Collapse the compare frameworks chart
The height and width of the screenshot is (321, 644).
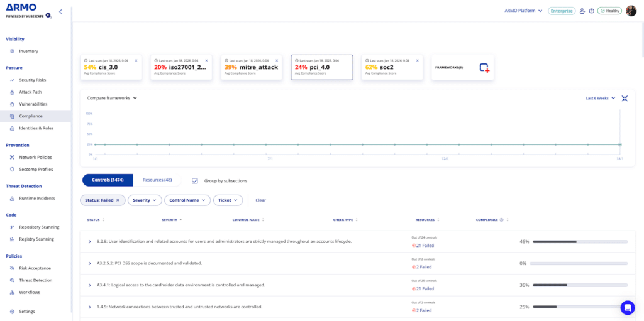coord(625,99)
